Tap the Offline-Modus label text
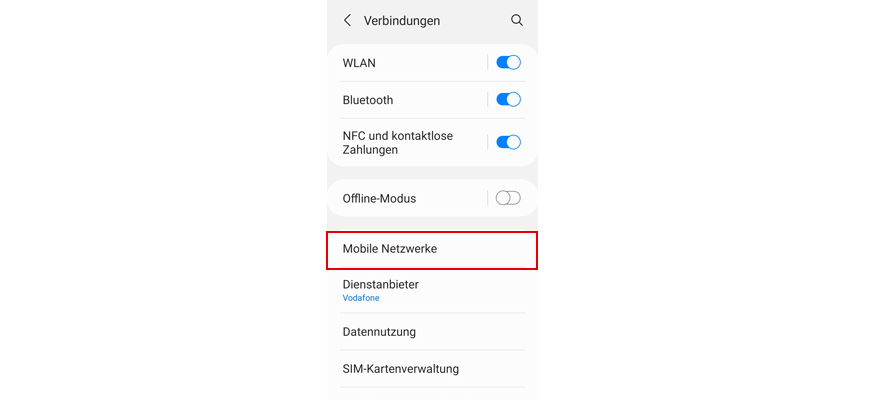This screenshot has height=400, width=879. coord(379,198)
